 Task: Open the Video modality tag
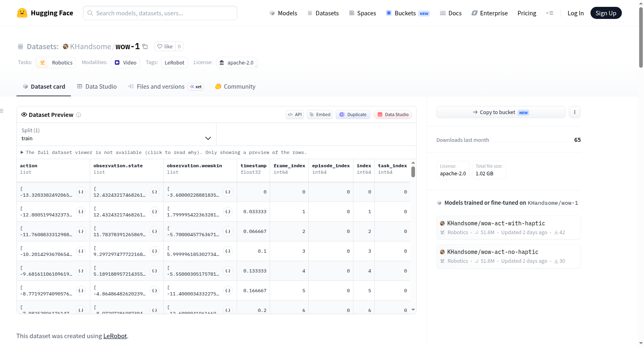coord(126,62)
